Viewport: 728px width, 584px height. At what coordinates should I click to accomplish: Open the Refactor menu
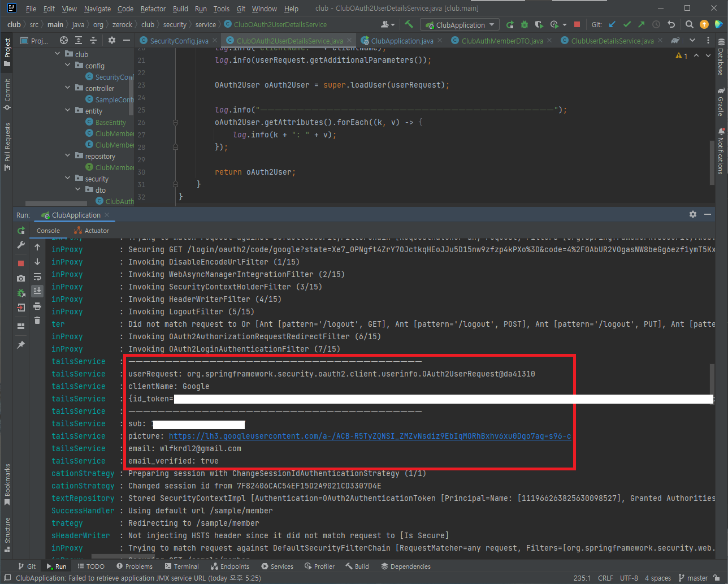click(153, 8)
